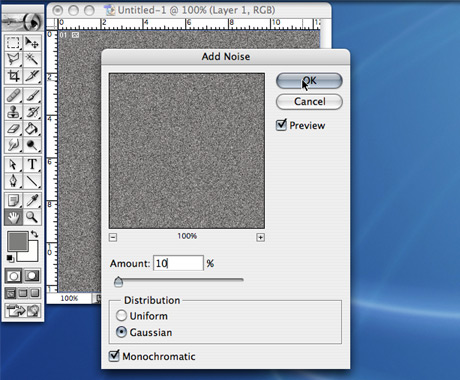Screen dimensions: 460x380
Task: Select the Rectangular Marquee tool
Action: (x=14, y=43)
